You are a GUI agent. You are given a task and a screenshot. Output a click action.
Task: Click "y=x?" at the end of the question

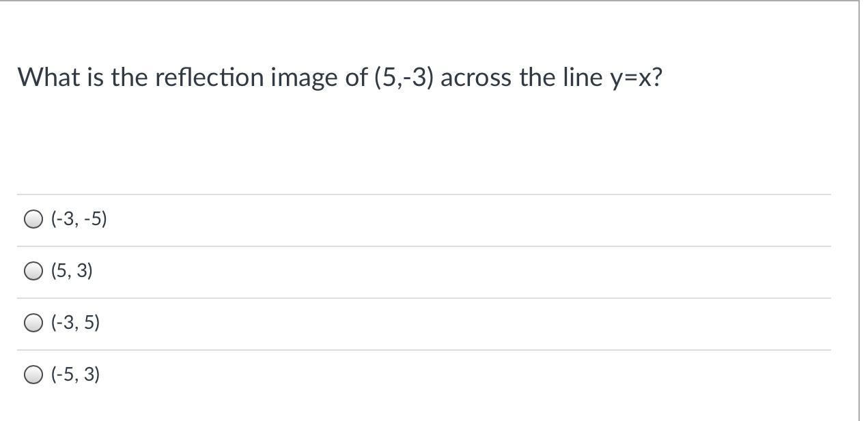point(634,78)
